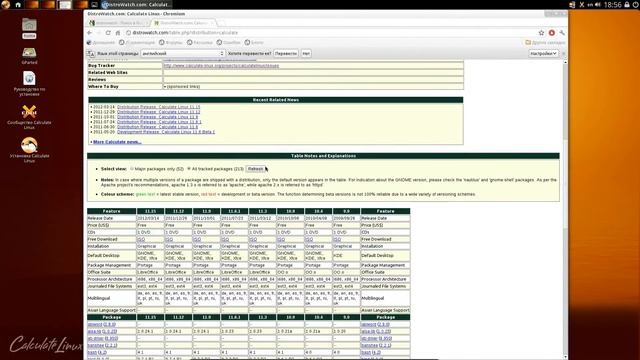Screen dimensions: 640x360
Task: Open the 'More Calculate news' link
Action: coord(117,142)
